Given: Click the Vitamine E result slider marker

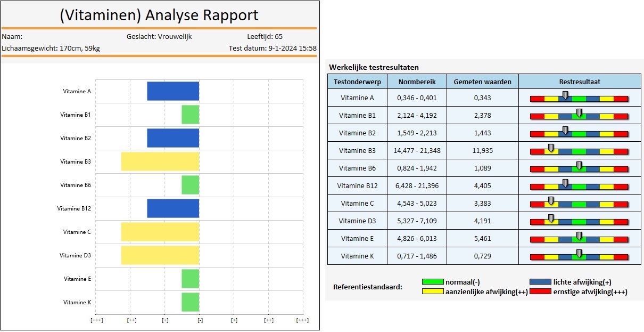Looking at the screenshot, I should [579, 236].
